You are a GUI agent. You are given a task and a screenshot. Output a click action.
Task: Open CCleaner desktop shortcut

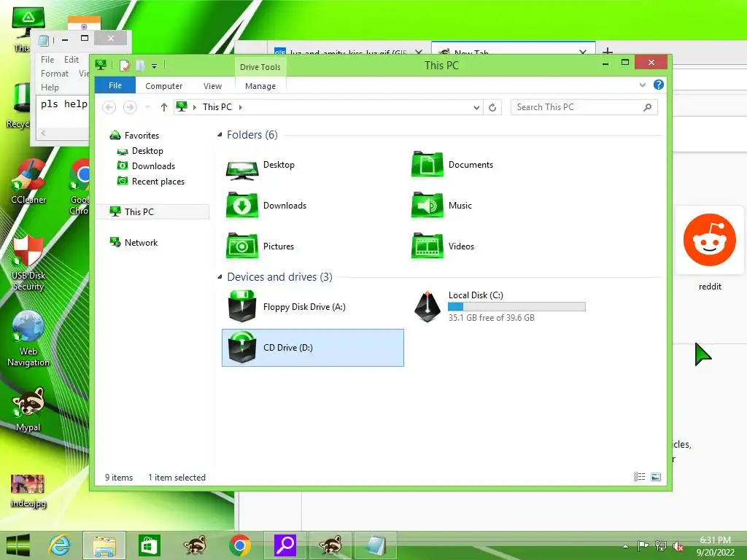28,181
